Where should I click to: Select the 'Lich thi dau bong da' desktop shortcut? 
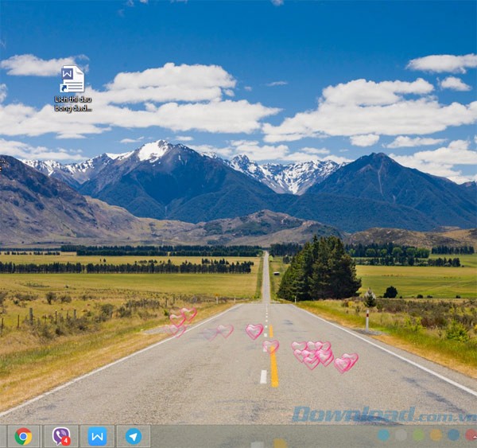72,80
